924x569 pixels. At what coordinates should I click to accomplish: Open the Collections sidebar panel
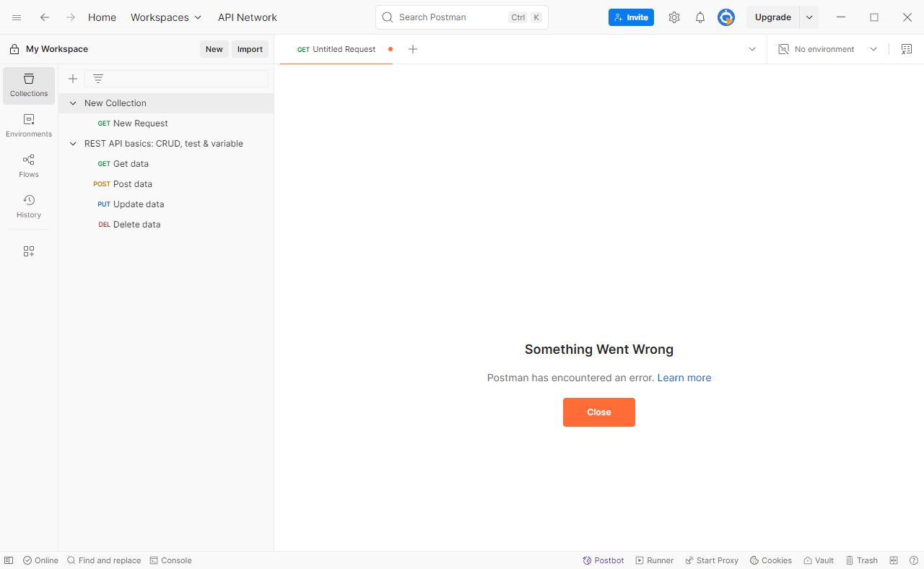tap(29, 85)
